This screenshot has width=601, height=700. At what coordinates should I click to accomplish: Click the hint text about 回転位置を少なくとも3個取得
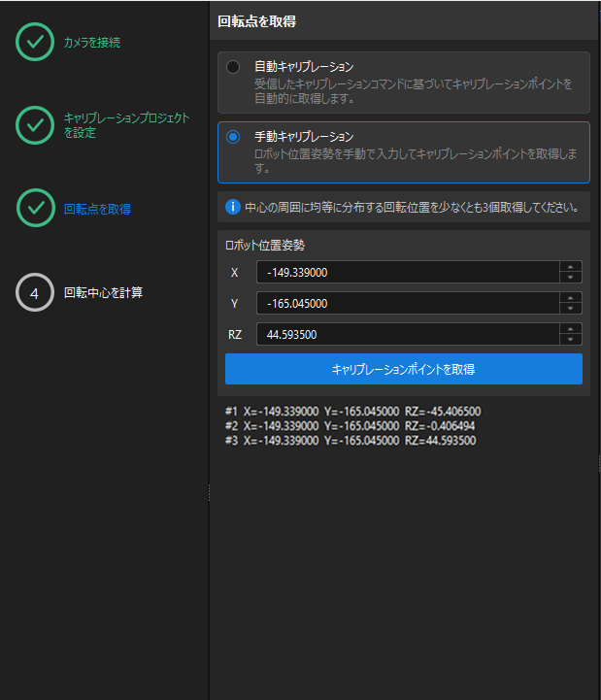pyautogui.click(x=412, y=208)
